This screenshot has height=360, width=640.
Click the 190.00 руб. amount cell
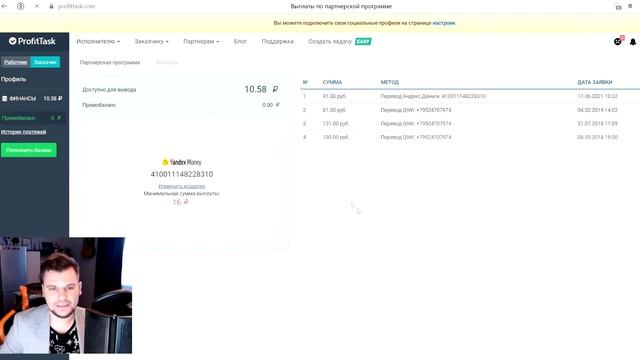336,137
